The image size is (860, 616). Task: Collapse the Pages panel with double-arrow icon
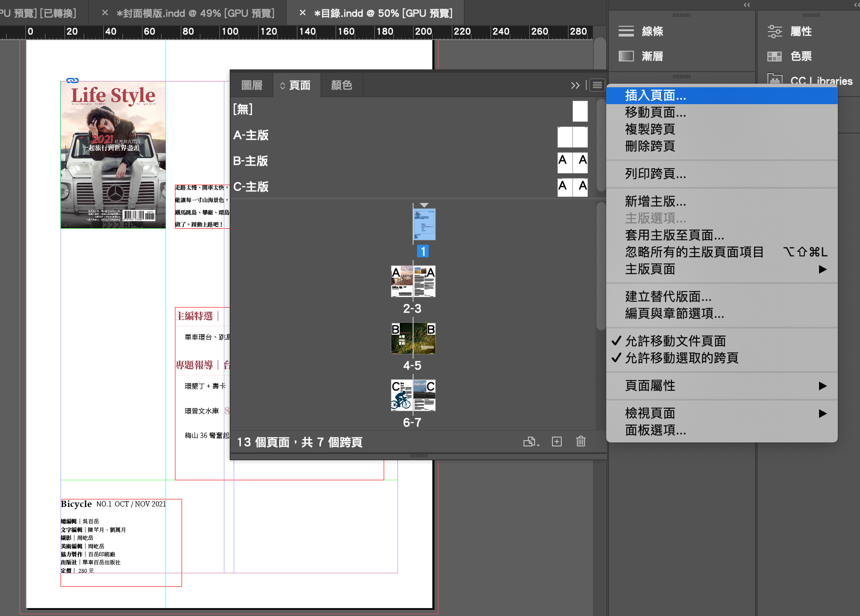click(575, 85)
